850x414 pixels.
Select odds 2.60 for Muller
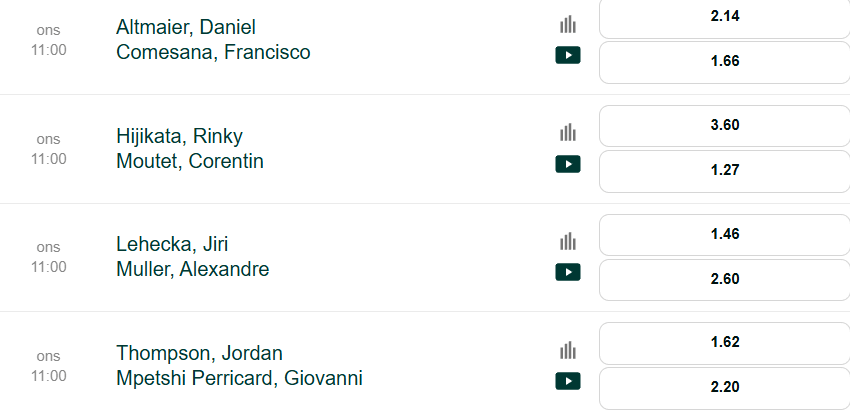pyautogui.click(x=725, y=280)
